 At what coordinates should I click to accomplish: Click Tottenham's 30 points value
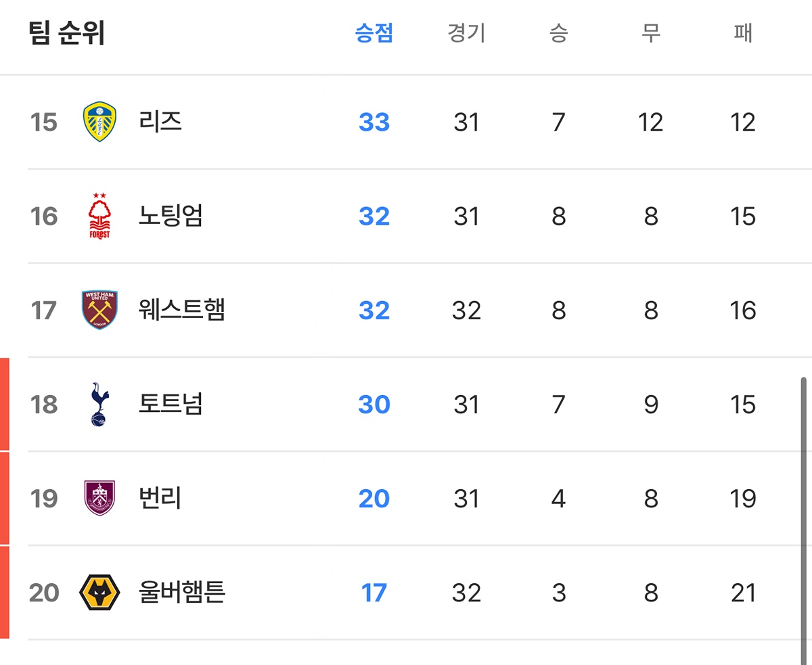pos(374,404)
